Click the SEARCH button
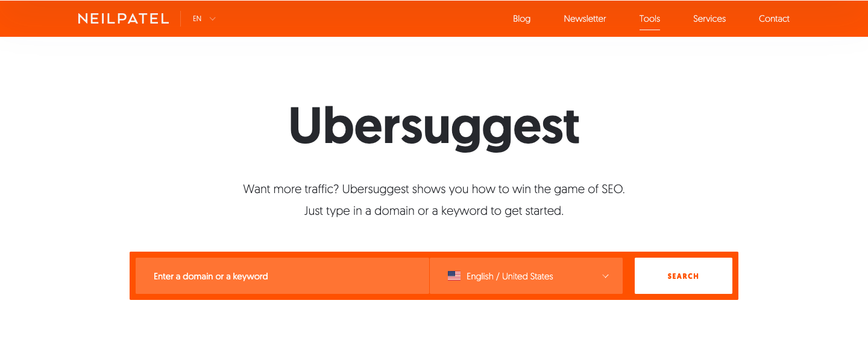The image size is (868, 350). click(x=684, y=276)
